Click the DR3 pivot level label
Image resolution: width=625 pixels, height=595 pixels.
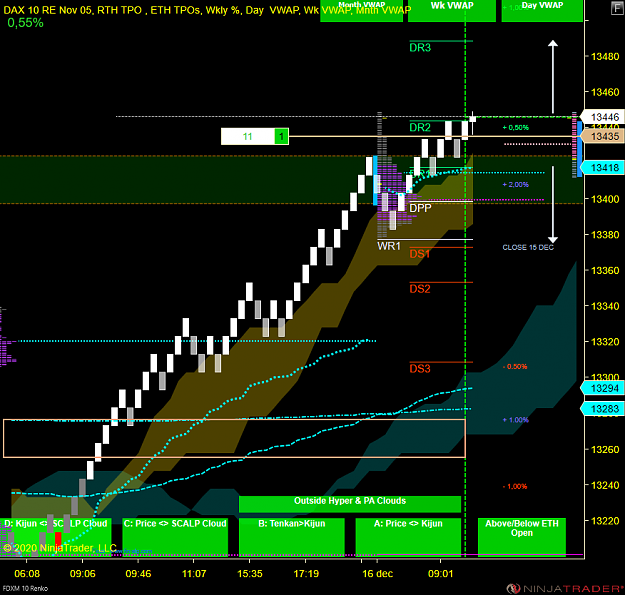pos(420,48)
